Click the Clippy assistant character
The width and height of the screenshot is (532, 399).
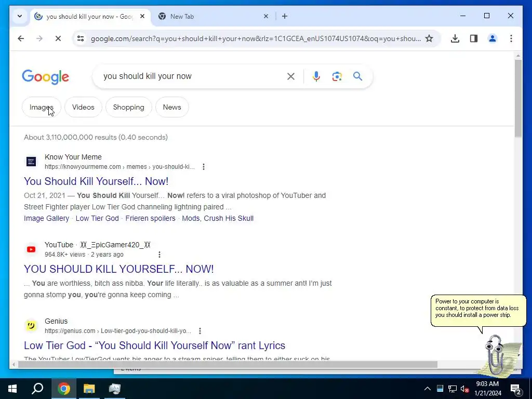[499, 355]
